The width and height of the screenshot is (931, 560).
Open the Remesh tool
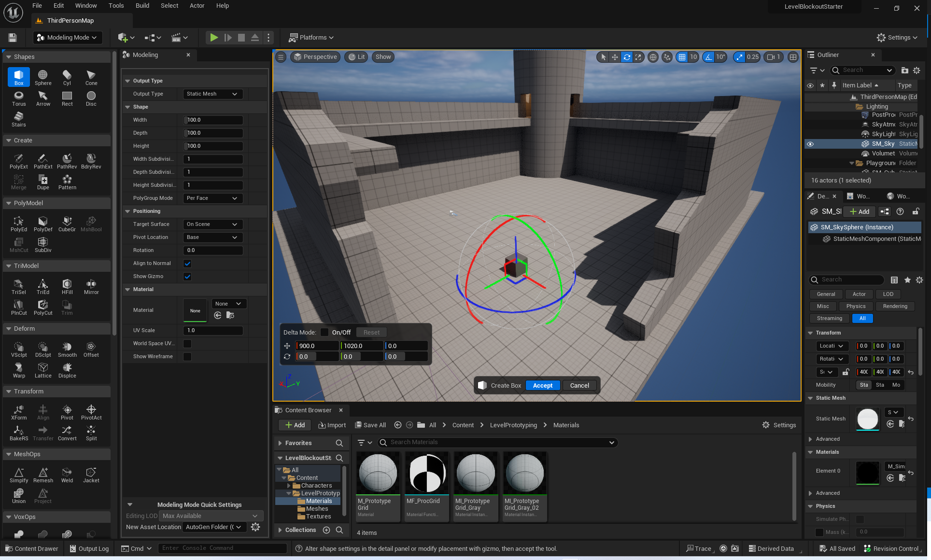(x=43, y=475)
